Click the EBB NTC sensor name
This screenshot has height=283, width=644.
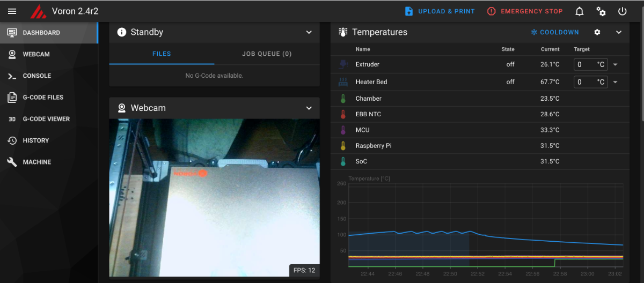pos(368,114)
